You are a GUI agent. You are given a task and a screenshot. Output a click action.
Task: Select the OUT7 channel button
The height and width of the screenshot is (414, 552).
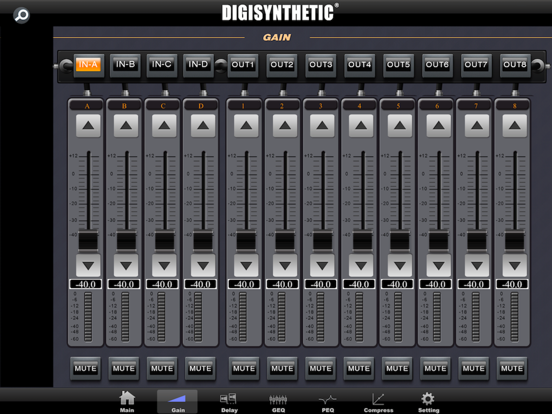point(476,65)
